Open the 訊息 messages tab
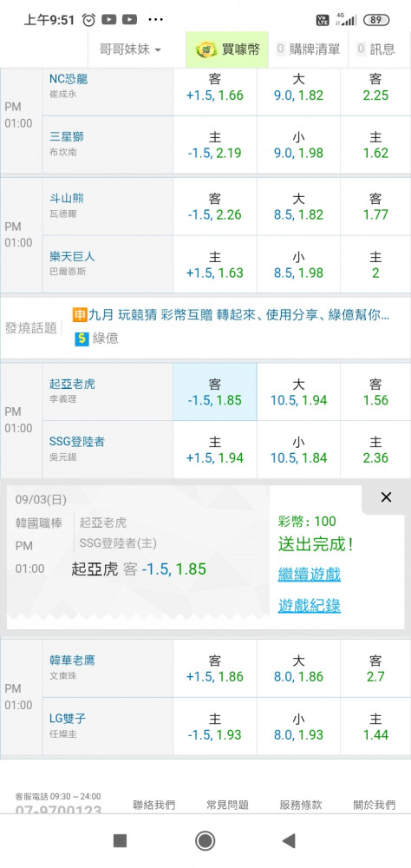The width and height of the screenshot is (411, 868). [x=376, y=49]
